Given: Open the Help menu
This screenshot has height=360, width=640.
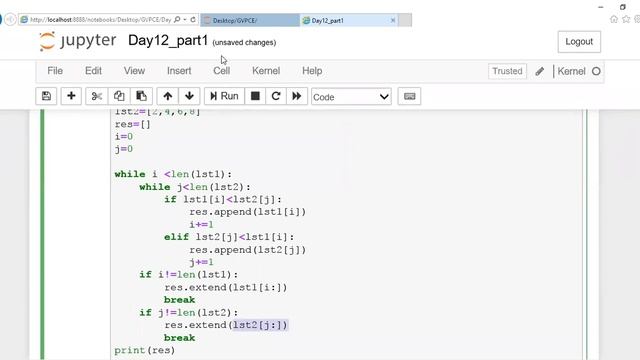Looking at the screenshot, I should 312,71.
